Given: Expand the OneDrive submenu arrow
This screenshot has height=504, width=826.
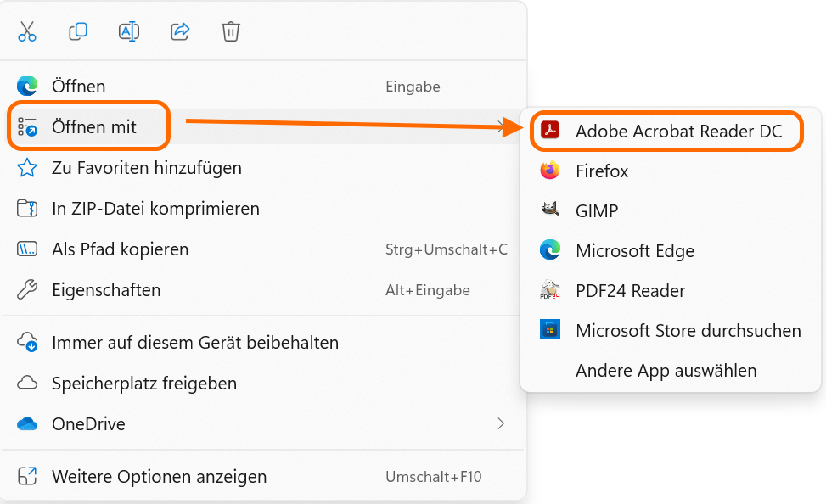Looking at the screenshot, I should 501,423.
